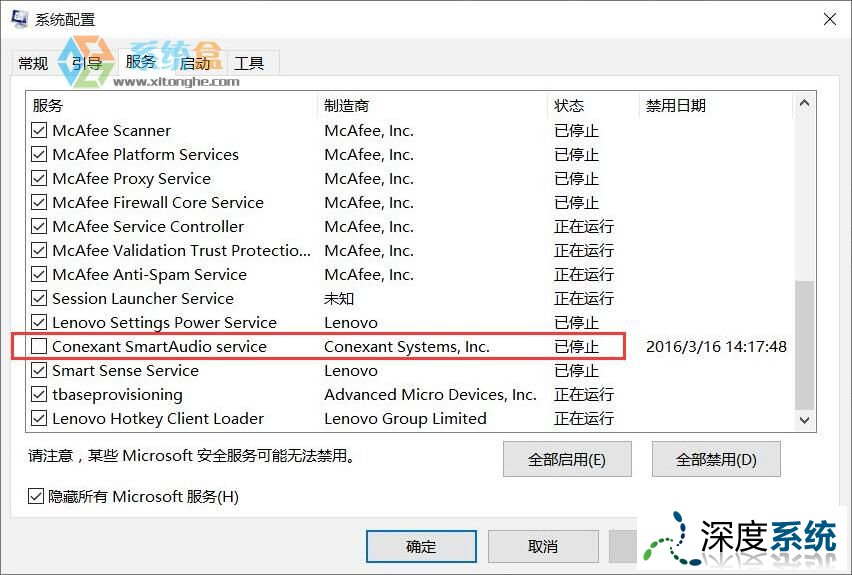The image size is (852, 575).
Task: Select Lenovo Hotkey Client Loader name
Action: click(x=158, y=419)
